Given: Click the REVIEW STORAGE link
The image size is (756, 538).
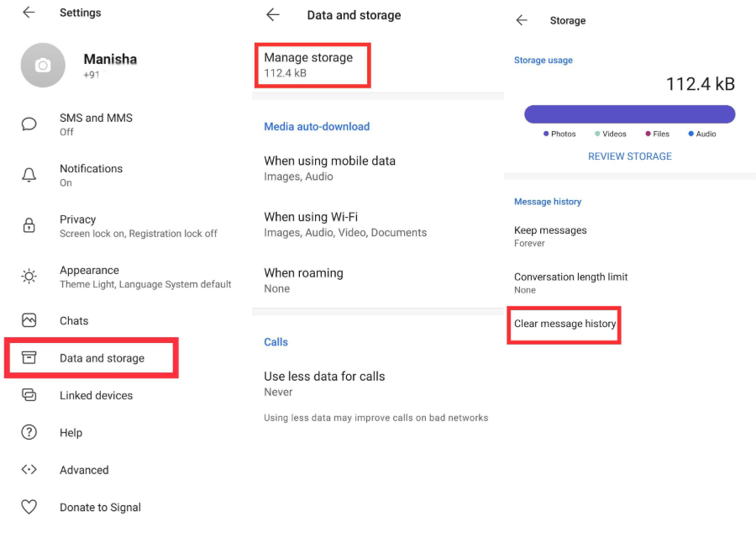Looking at the screenshot, I should pos(629,156).
